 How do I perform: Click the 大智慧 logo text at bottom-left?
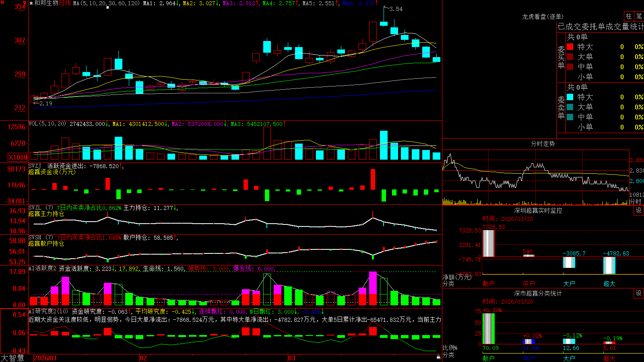[12, 358]
